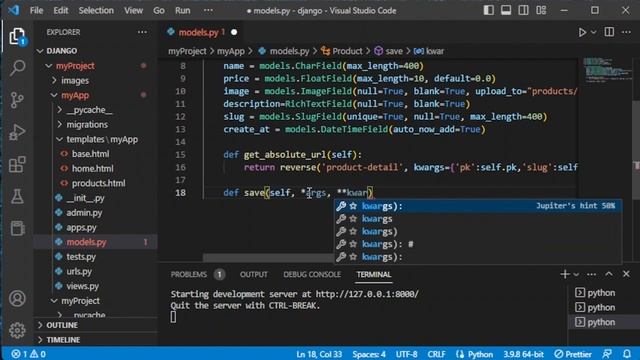This screenshot has width=640, height=360.
Task: Collapse templates \ myApp folder
Action: click(x=102, y=139)
